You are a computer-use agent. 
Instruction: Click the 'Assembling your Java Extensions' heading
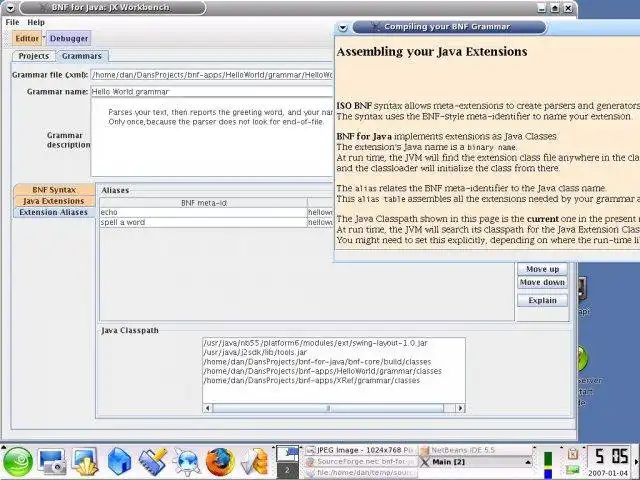pyautogui.click(x=432, y=52)
